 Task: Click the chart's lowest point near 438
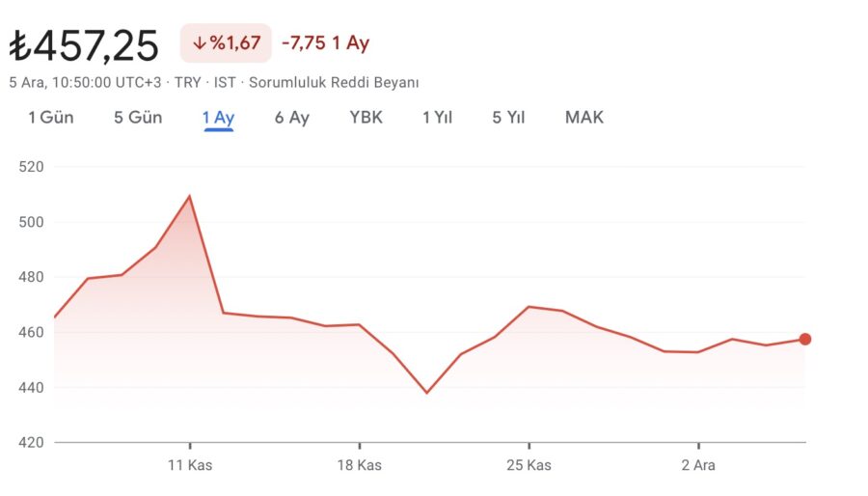point(427,393)
